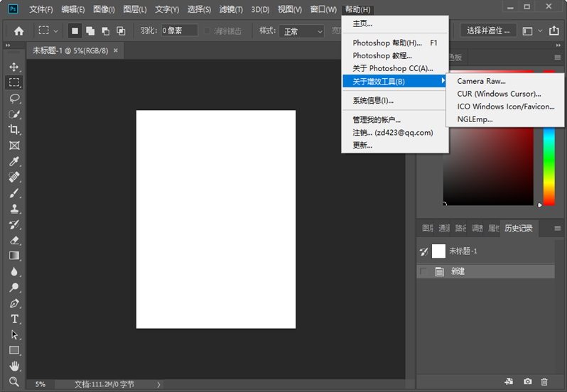Create new document from current state icon
The height and width of the screenshot is (392, 567).
pyautogui.click(x=509, y=381)
